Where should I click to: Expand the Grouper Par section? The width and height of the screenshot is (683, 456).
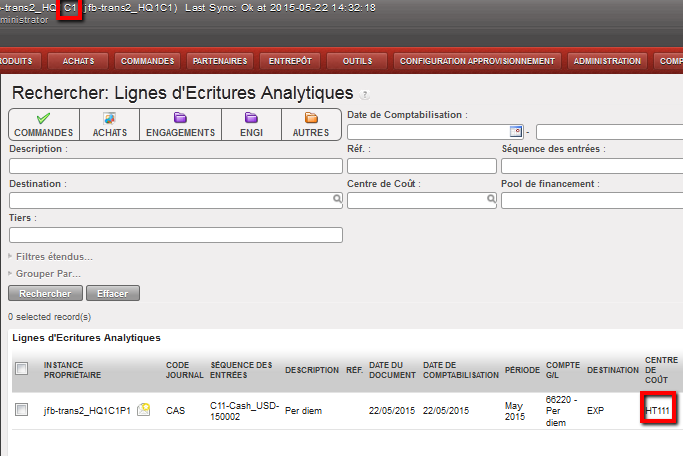tap(48, 273)
